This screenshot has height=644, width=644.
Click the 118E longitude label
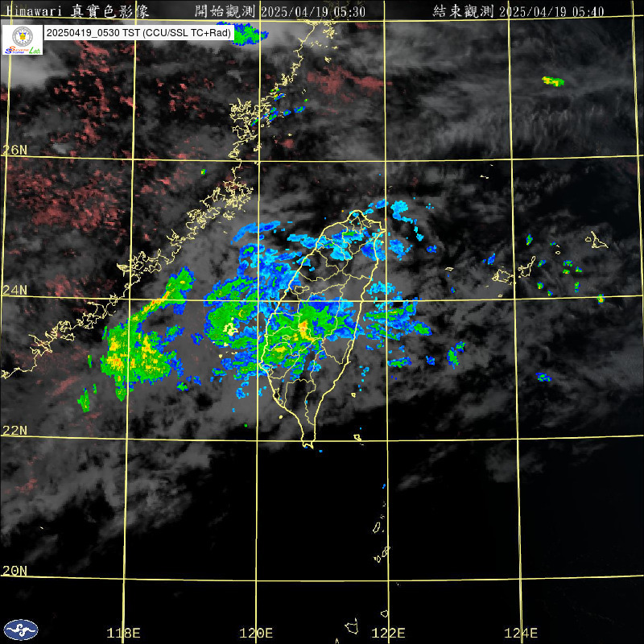[123, 633]
